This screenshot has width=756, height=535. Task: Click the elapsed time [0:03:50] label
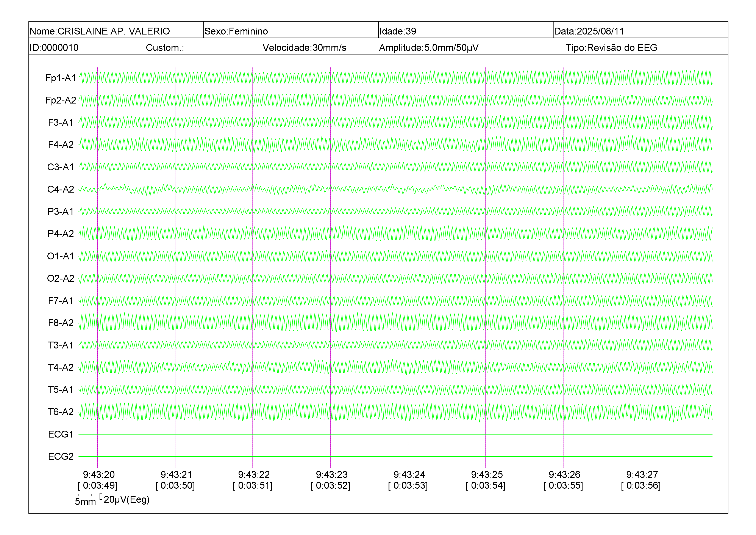175,486
